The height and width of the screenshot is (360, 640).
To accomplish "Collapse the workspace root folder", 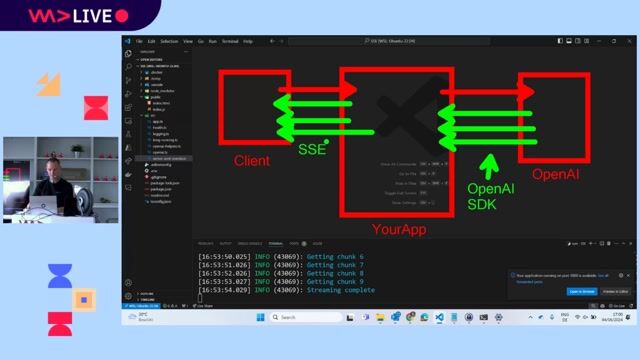I will (x=164, y=66).
